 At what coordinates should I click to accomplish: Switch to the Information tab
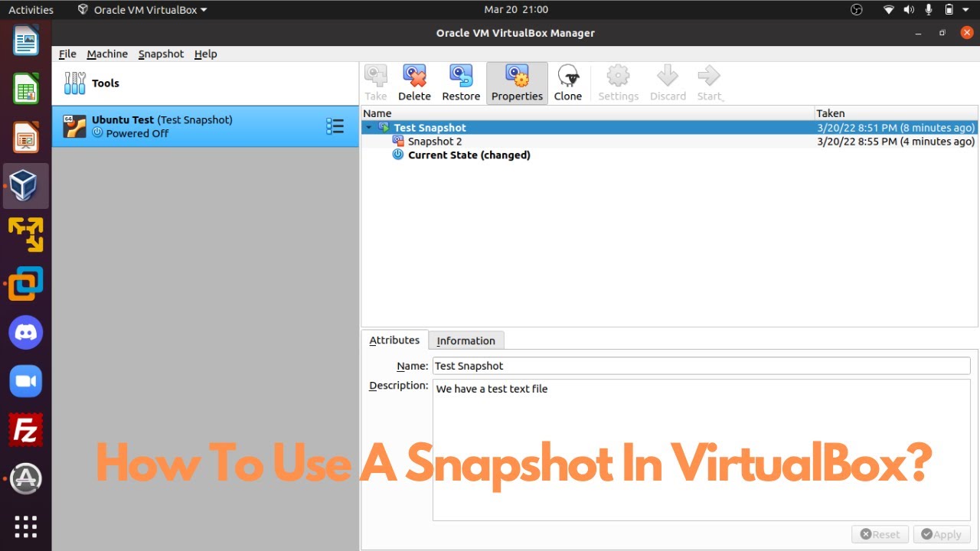[465, 341]
